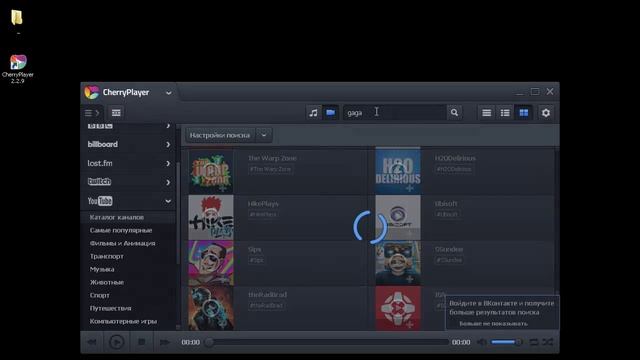
Task: Open HikePlays channel thumbnail
Action: point(211,217)
